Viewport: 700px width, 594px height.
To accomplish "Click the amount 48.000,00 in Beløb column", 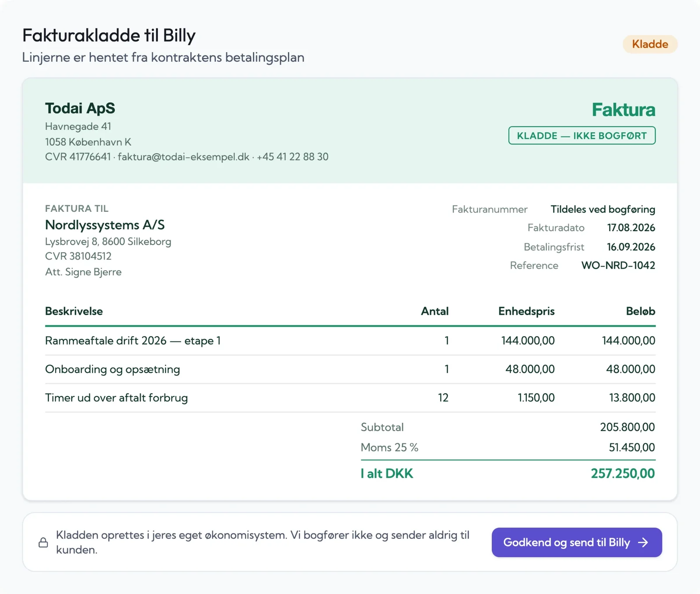I will point(630,369).
